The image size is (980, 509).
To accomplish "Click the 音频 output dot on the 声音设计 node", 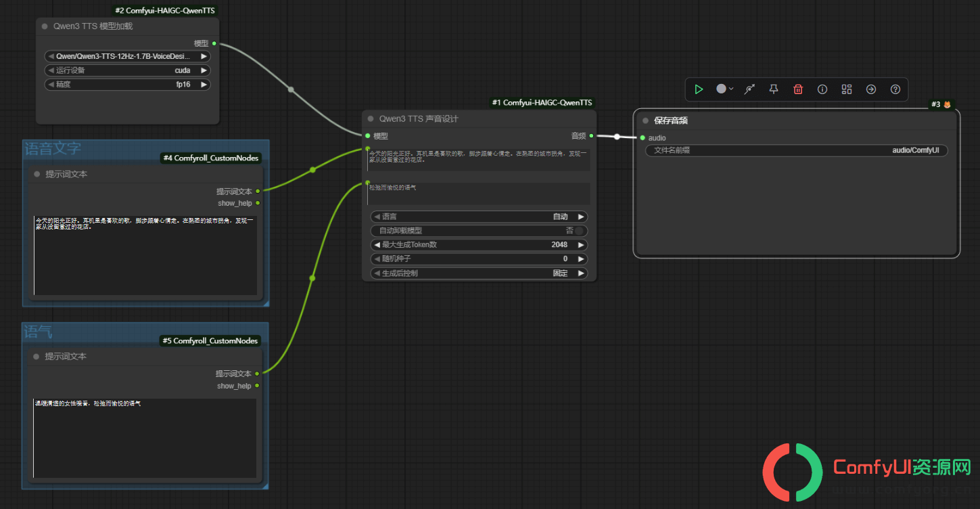I will [591, 136].
